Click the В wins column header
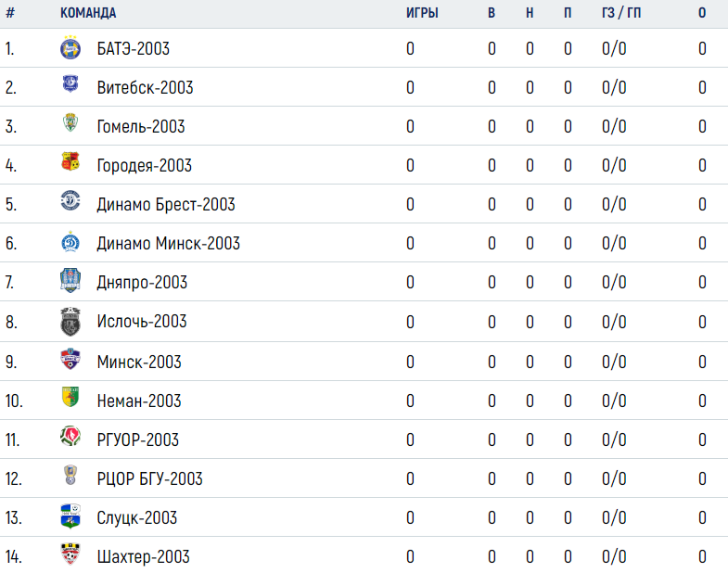This screenshot has height=573, width=728. 492,13
